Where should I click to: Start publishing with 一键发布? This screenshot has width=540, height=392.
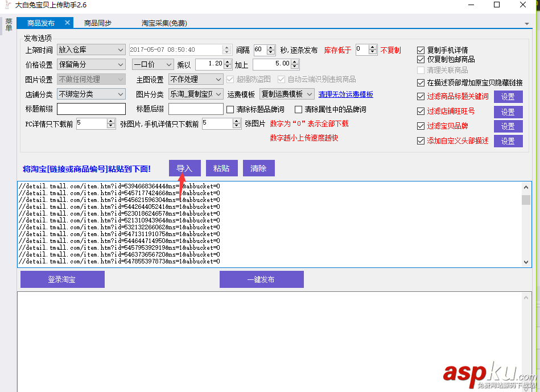[261, 279]
